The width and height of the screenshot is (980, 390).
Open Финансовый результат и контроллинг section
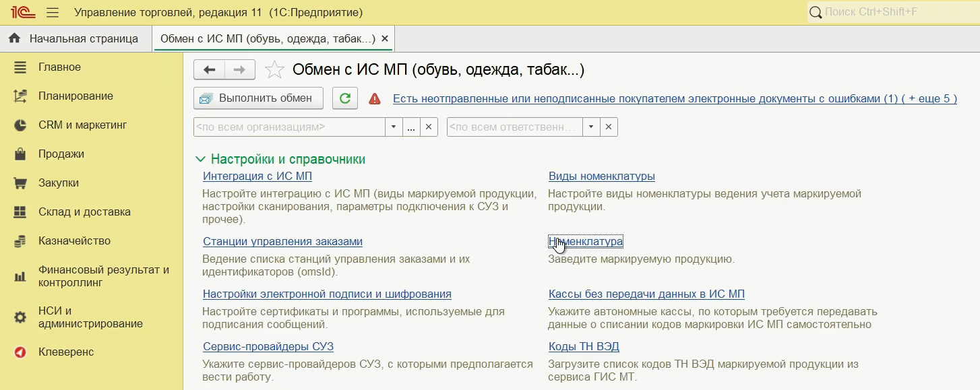tap(104, 277)
